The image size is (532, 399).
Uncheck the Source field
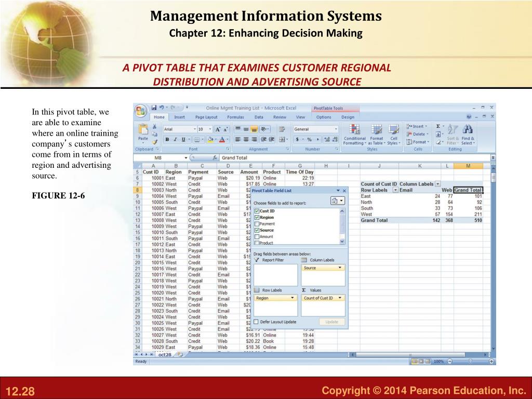[x=257, y=230]
